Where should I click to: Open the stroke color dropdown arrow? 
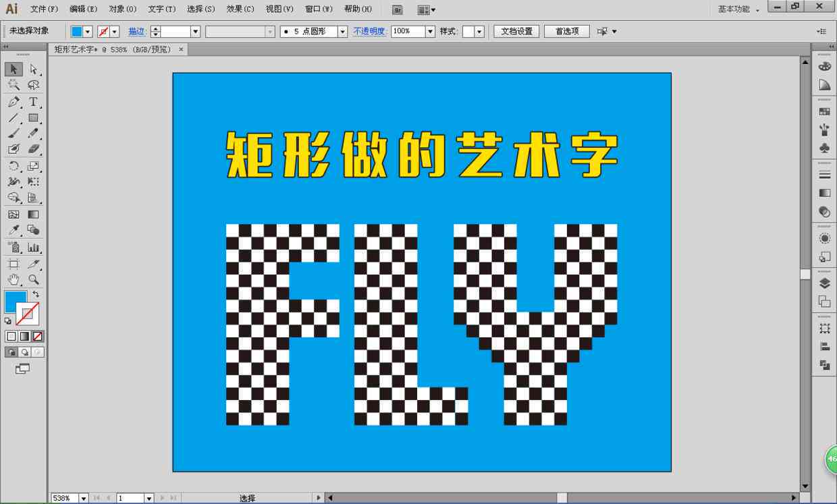[115, 32]
